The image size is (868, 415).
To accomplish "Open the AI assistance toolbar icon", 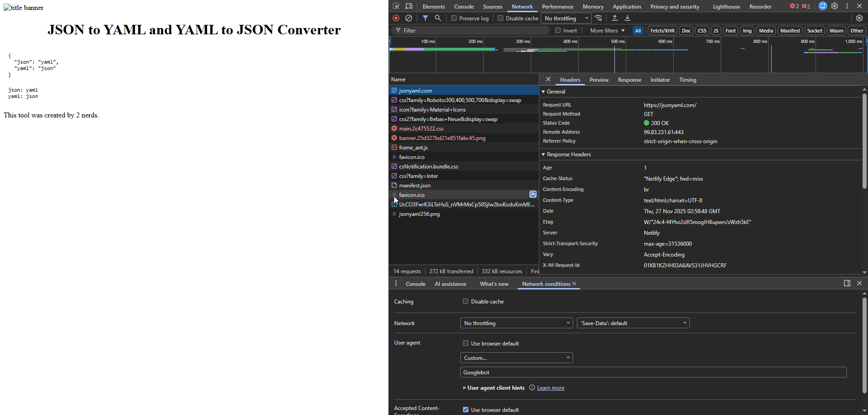I will [823, 6].
